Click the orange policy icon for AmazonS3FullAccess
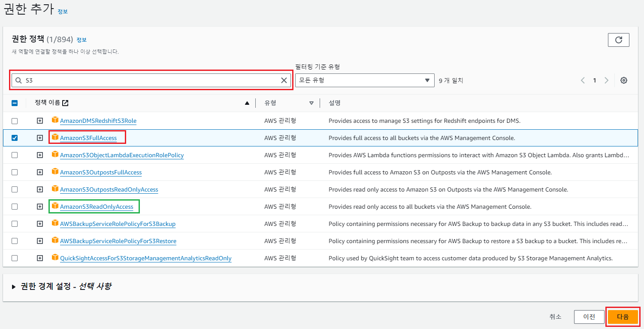The image size is (644, 329). click(x=54, y=137)
